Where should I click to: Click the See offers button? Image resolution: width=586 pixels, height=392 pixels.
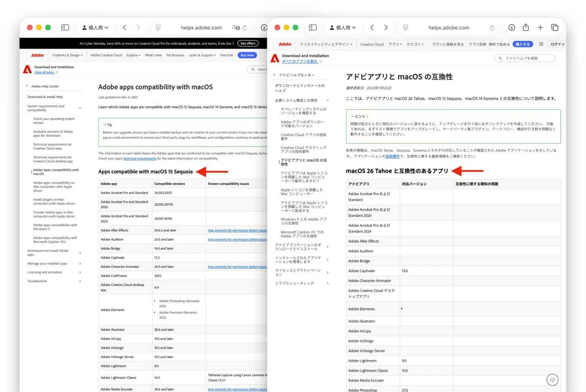coord(247,43)
